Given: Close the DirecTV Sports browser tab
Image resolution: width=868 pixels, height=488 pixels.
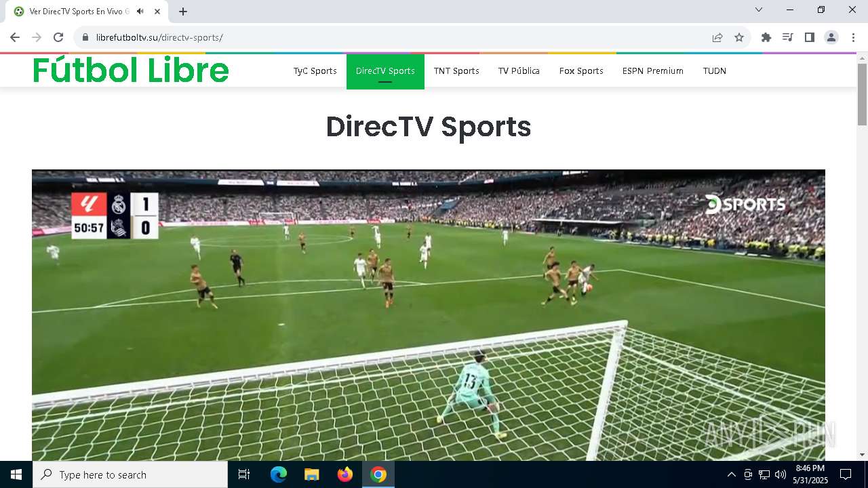Looking at the screenshot, I should tap(157, 12).
